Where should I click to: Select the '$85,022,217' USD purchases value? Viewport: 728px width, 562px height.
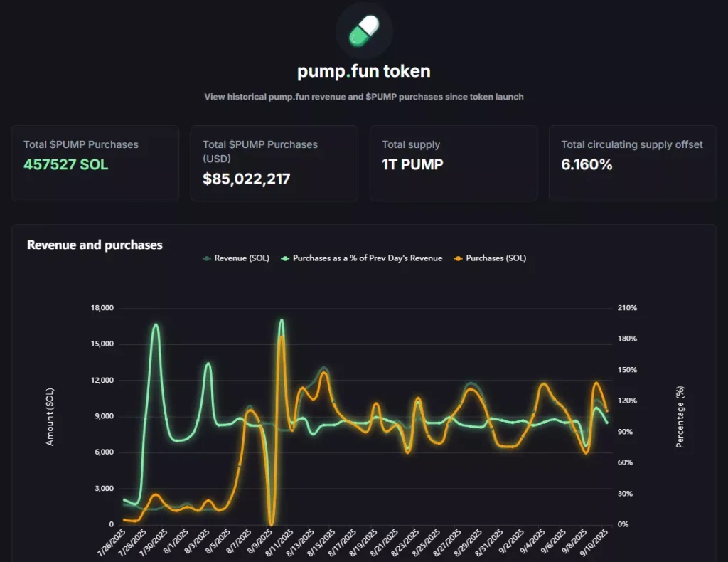(247, 179)
